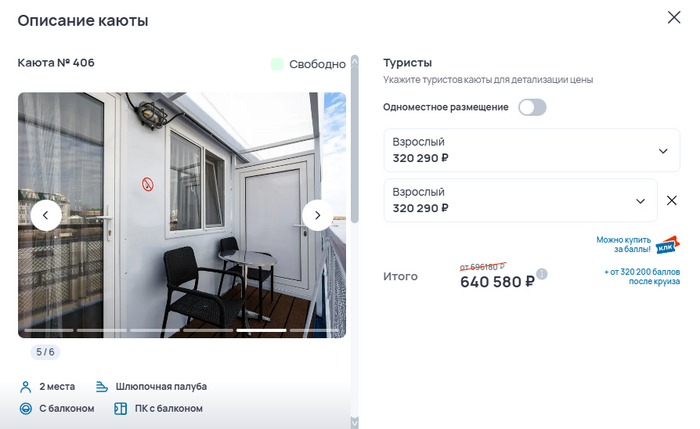The image size is (700, 429).
Task: Click the KLK loyalty program logo
Action: coord(667,245)
